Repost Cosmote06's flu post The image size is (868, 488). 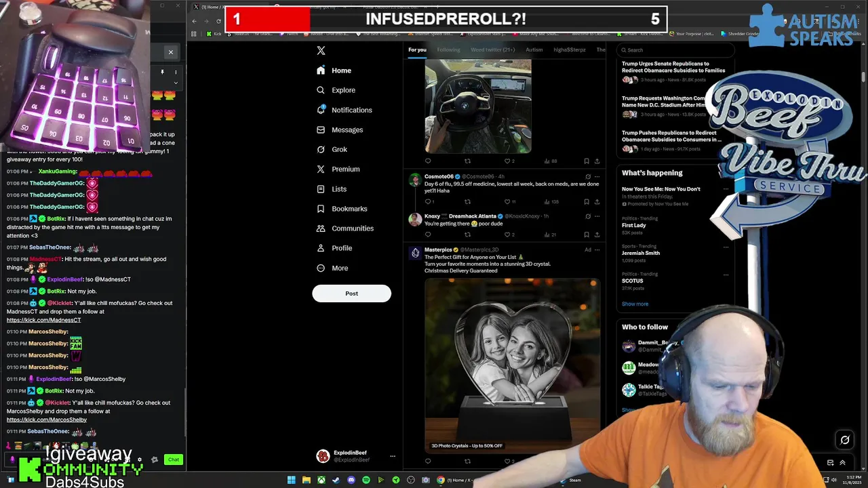point(467,201)
